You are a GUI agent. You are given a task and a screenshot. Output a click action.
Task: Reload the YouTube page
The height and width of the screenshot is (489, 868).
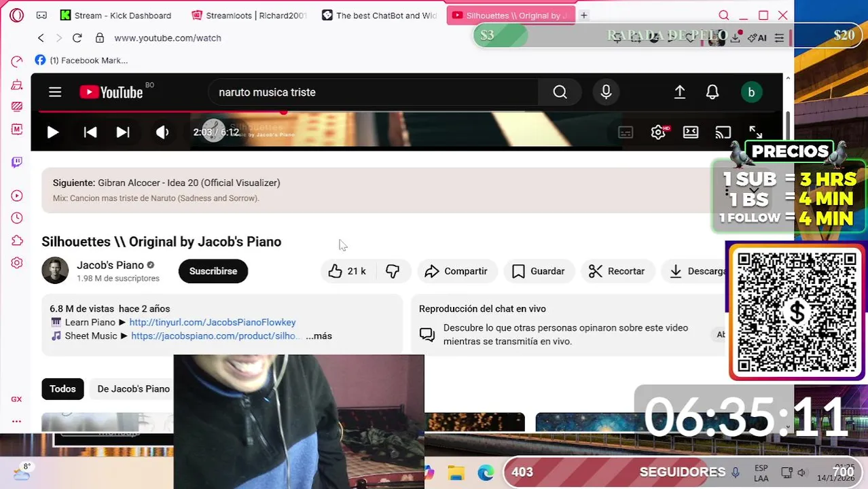pyautogui.click(x=77, y=38)
